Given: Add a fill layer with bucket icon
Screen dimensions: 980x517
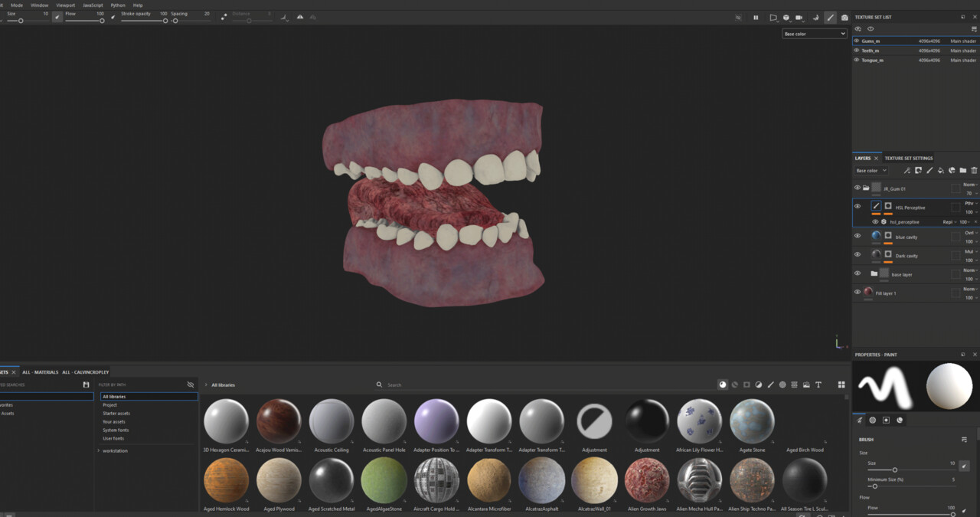Looking at the screenshot, I should coord(940,171).
